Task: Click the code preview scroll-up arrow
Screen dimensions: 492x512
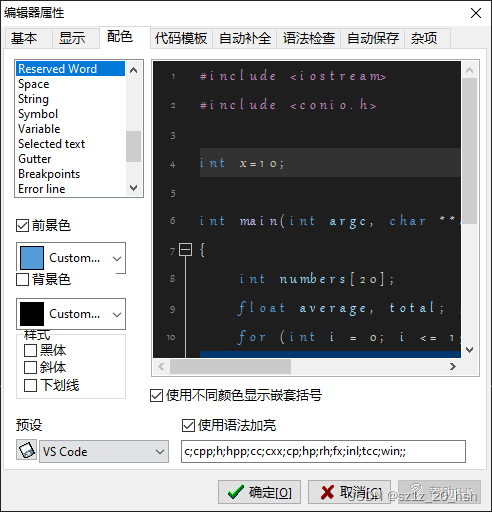Action: [470, 70]
